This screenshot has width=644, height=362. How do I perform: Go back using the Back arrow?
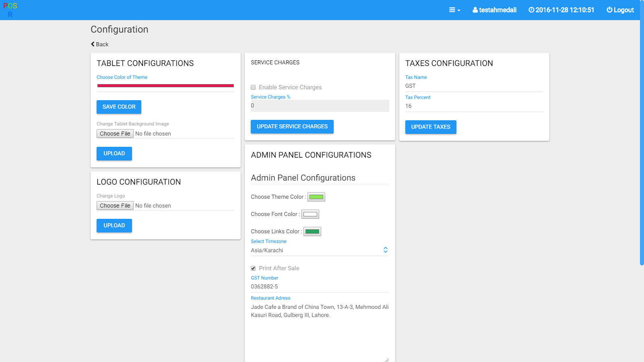point(99,44)
